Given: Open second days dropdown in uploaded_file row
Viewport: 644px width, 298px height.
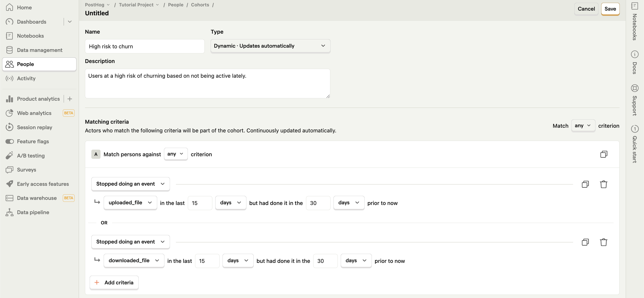Looking at the screenshot, I should point(349,203).
